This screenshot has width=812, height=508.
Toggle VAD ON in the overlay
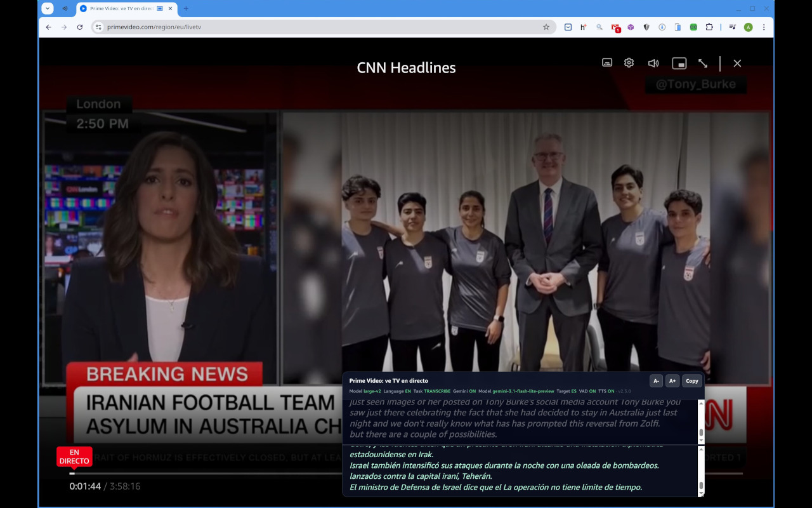click(587, 391)
